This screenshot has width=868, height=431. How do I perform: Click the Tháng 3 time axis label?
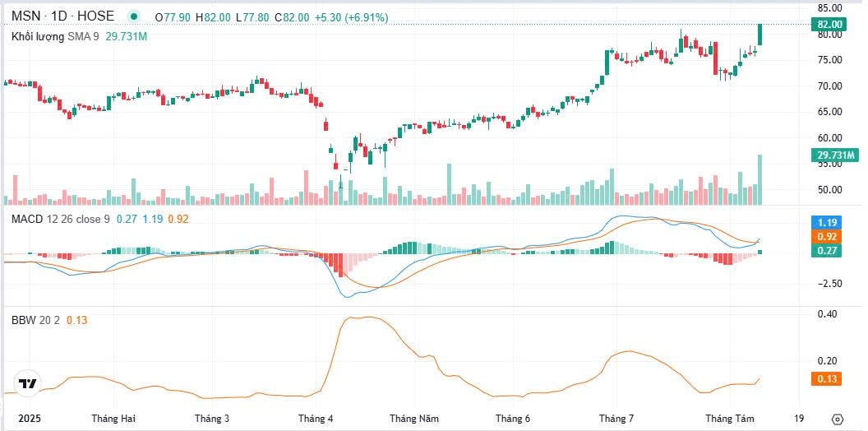click(212, 419)
